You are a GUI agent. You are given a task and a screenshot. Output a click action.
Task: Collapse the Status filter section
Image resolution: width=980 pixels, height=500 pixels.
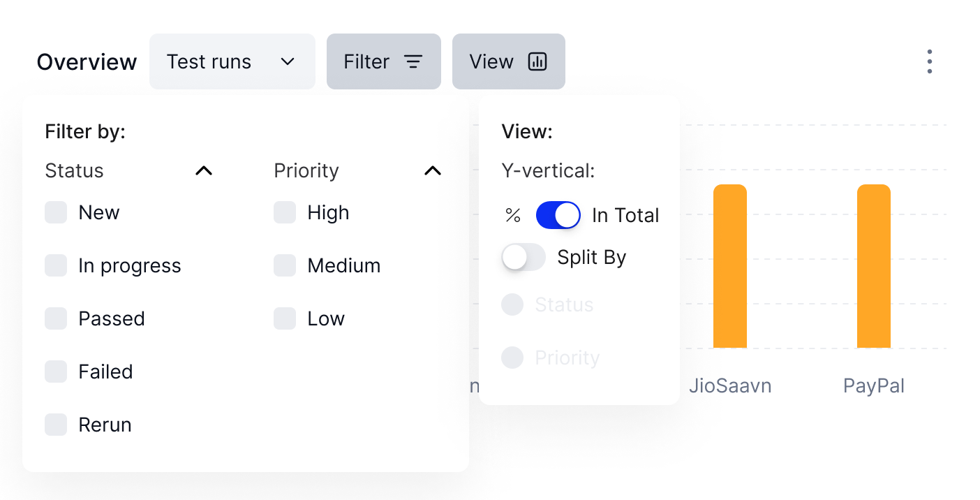pyautogui.click(x=204, y=170)
